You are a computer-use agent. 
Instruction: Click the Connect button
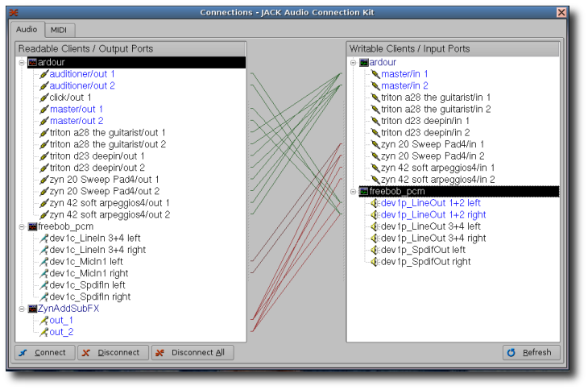[44, 352]
